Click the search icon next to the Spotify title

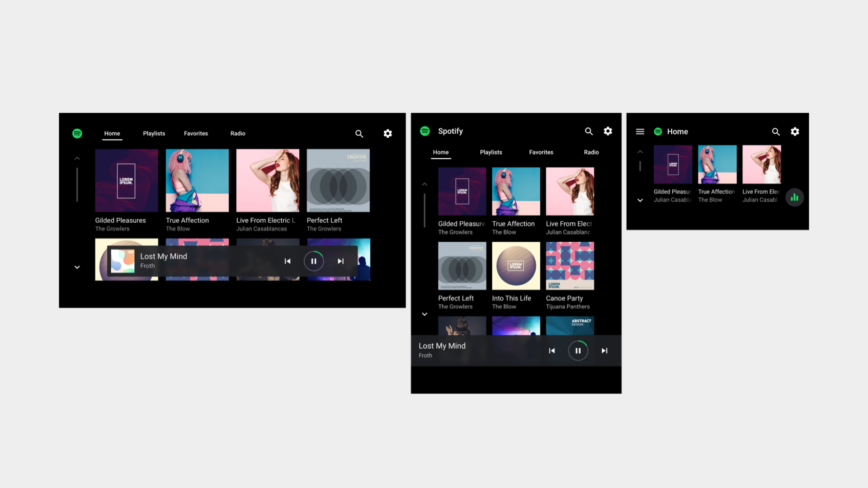589,131
